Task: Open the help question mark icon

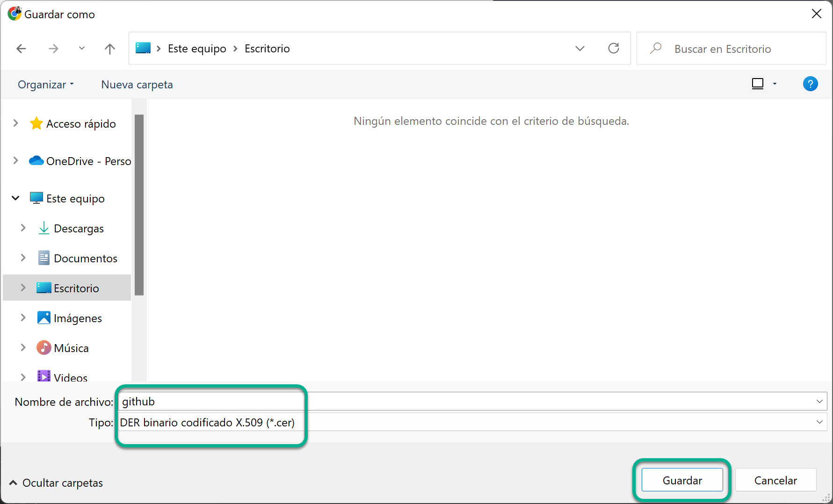Action: click(x=810, y=84)
